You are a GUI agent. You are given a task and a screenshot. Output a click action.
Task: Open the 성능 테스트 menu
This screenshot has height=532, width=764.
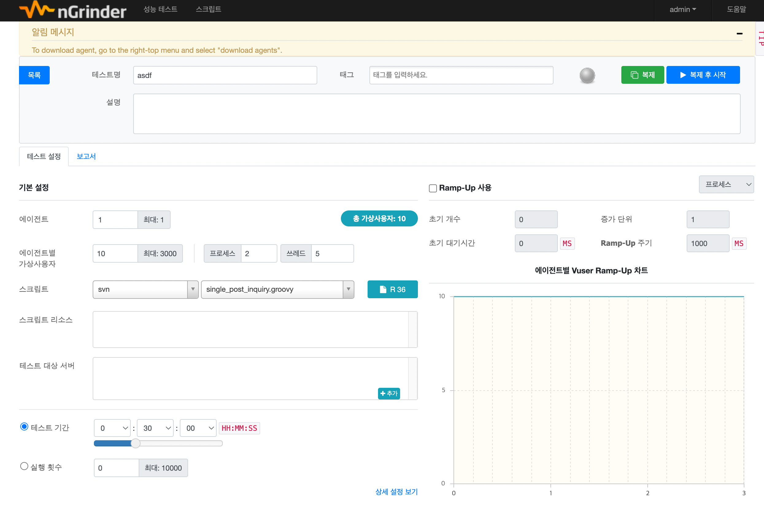point(160,9)
